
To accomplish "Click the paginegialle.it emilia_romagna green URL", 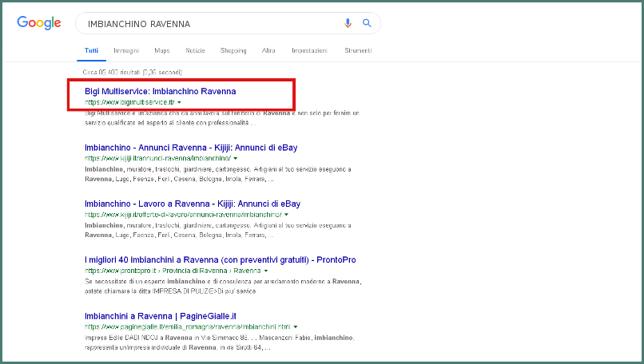I will (x=188, y=327).
